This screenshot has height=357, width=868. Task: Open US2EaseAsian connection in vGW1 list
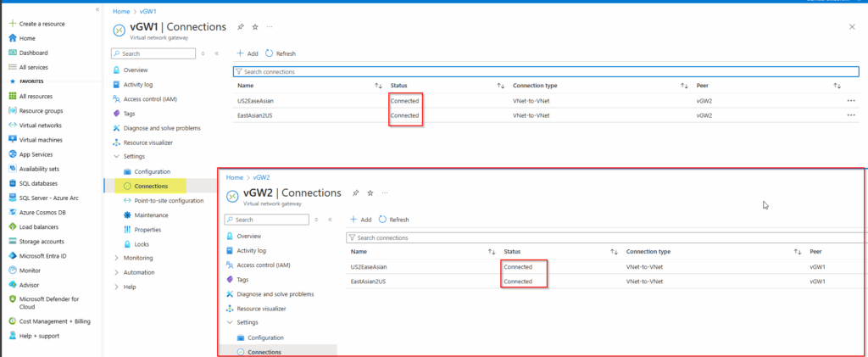pyautogui.click(x=255, y=101)
